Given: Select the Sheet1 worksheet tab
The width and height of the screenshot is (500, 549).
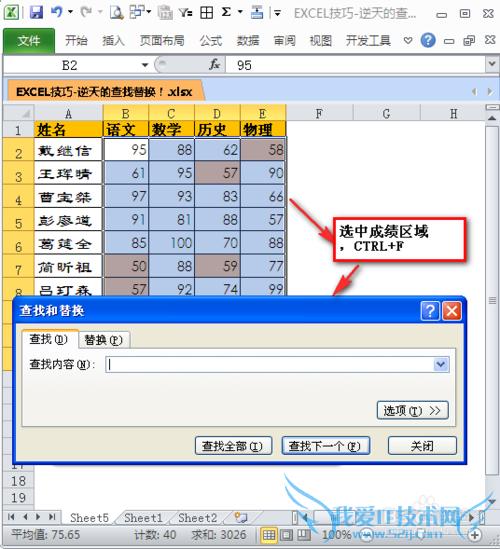Looking at the screenshot, I should coord(143,517).
